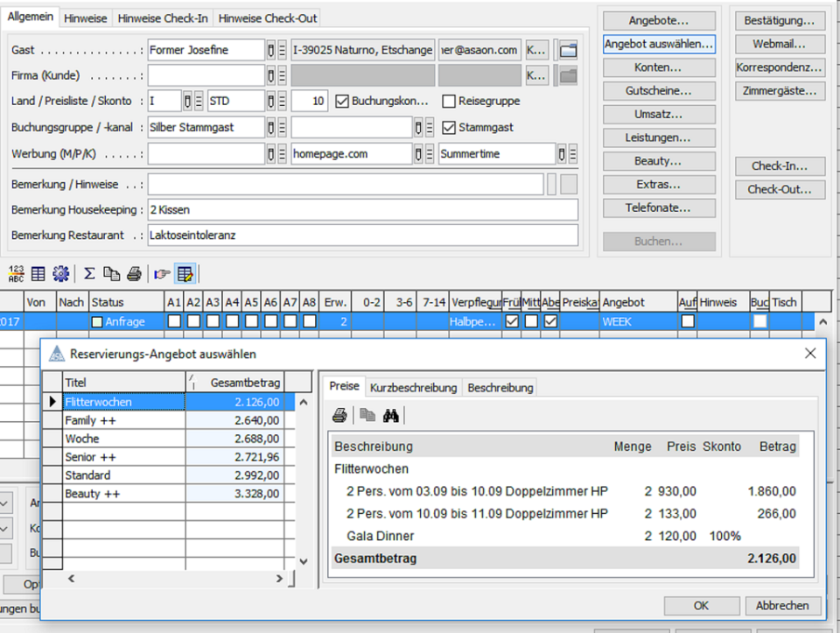Image resolution: width=840 pixels, height=633 pixels.
Task: Open the table grid view icon
Action: pyautogui.click(x=38, y=273)
